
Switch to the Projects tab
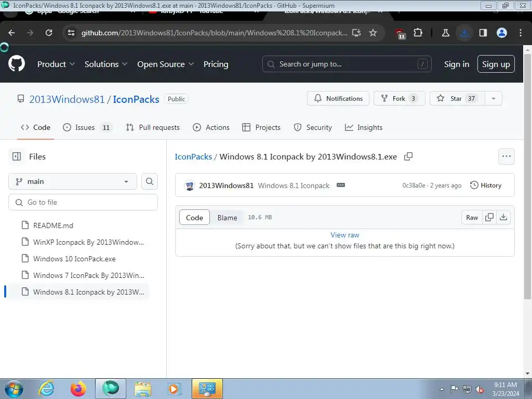[261, 127]
